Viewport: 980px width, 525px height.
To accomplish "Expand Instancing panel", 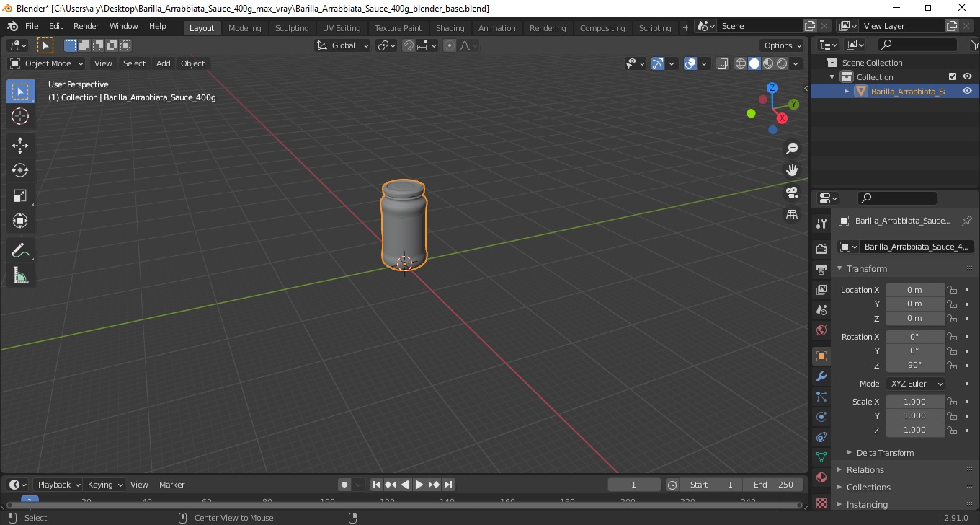I will (x=867, y=505).
